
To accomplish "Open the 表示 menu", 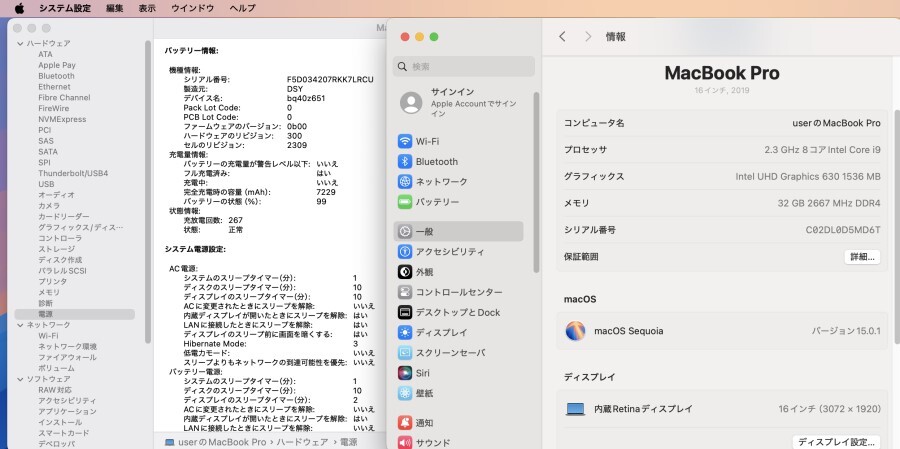I will click(x=147, y=8).
